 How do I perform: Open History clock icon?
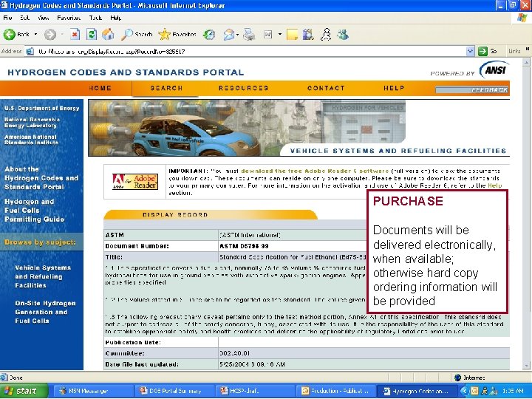209,34
